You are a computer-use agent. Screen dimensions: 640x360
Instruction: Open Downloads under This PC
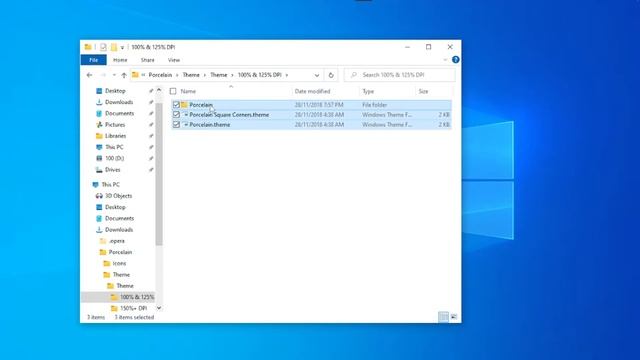[x=119, y=229]
